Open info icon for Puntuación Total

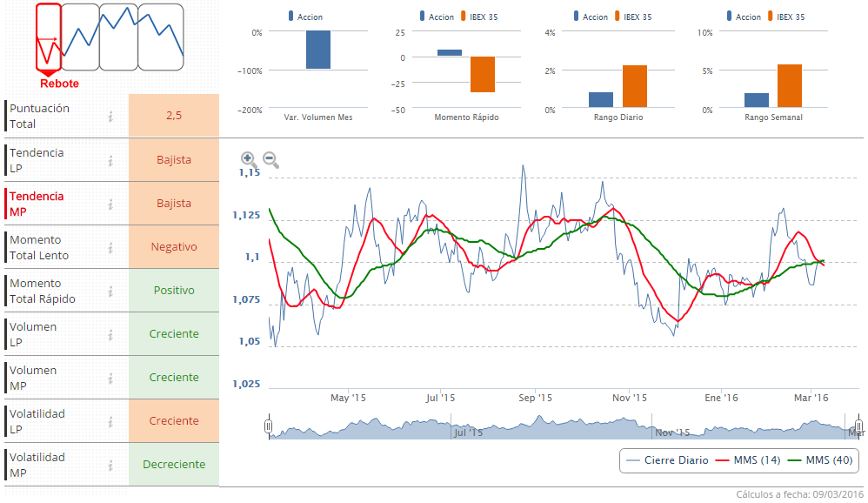(x=110, y=117)
